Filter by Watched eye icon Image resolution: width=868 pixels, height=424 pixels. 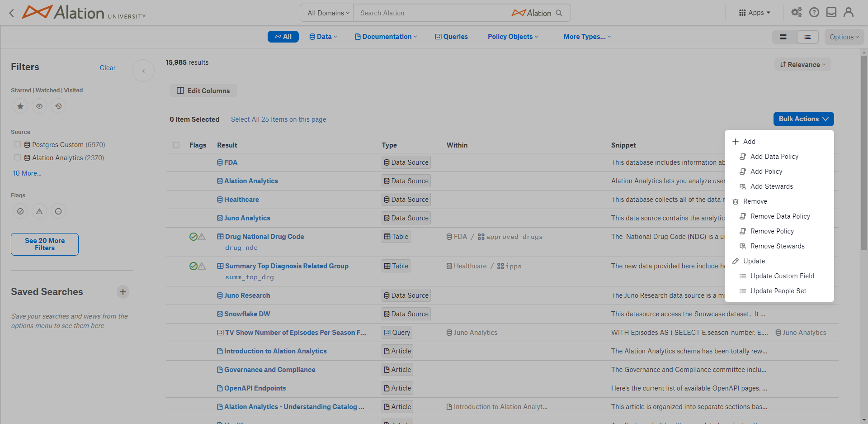(x=39, y=106)
